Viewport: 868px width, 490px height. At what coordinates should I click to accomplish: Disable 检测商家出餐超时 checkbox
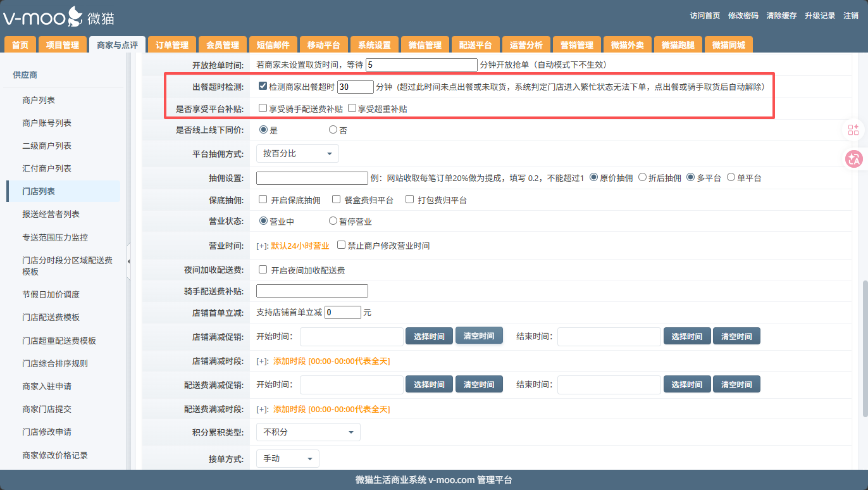(263, 86)
